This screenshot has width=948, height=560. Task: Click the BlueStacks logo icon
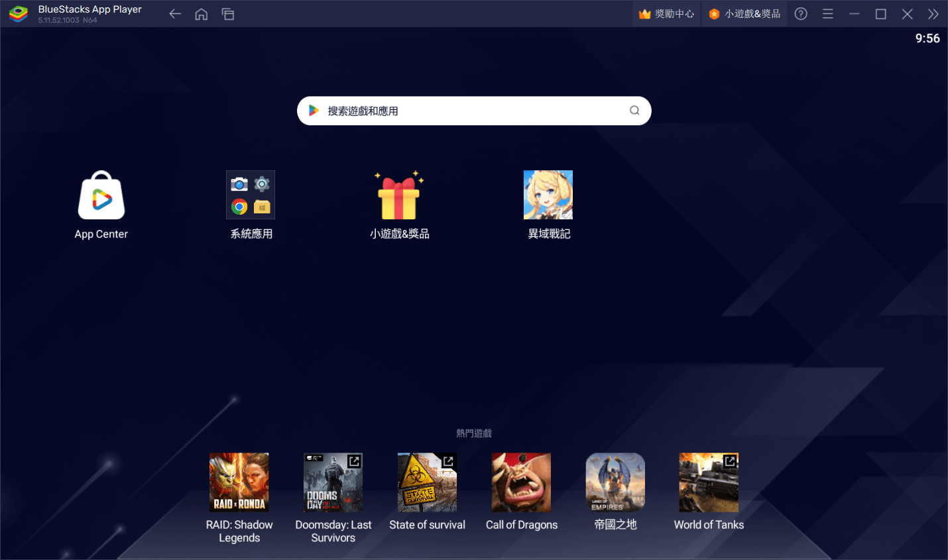pos(19,14)
